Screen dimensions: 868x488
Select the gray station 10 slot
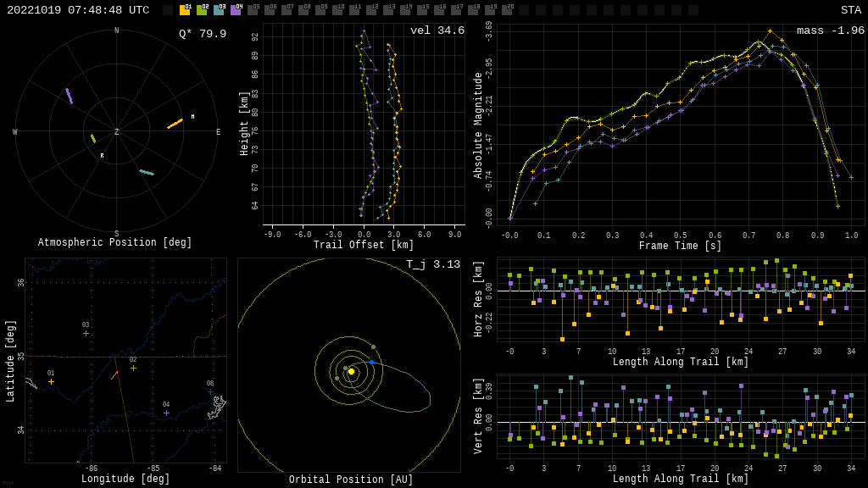click(337, 10)
